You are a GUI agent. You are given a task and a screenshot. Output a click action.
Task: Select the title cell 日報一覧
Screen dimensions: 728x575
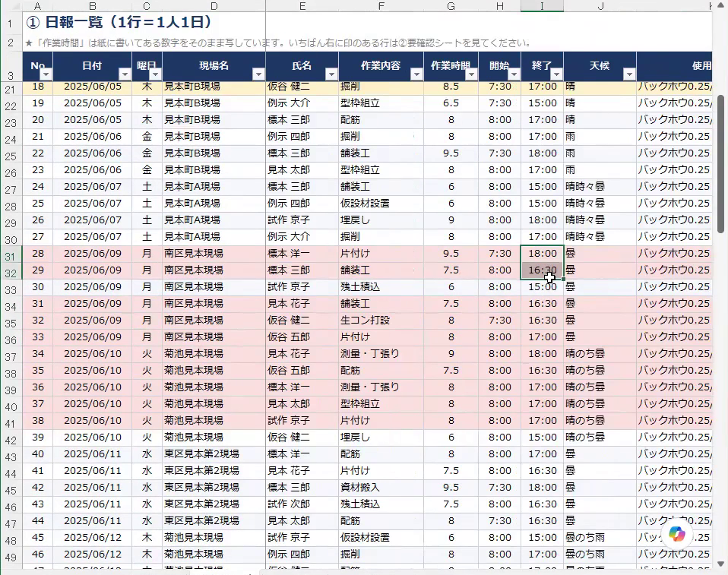tap(144, 22)
